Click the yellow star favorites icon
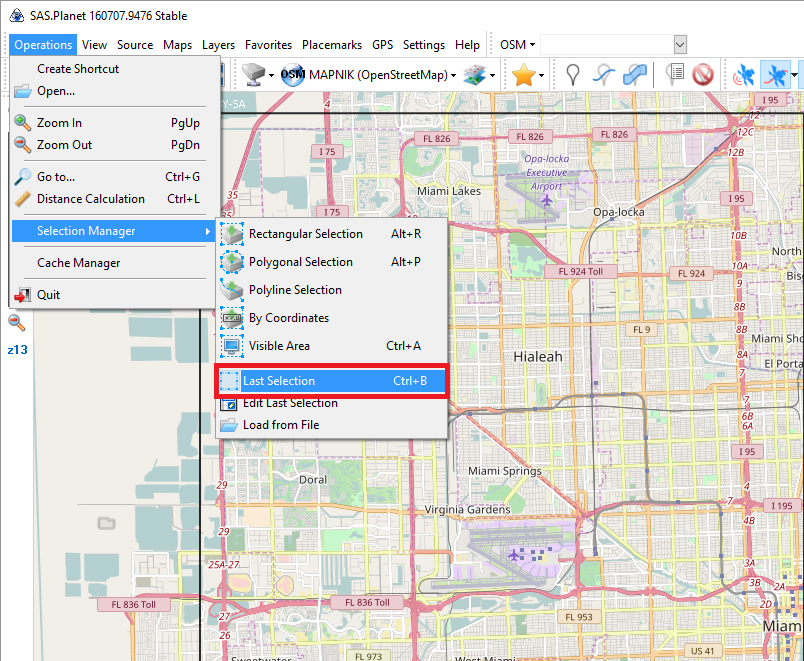The image size is (804, 661). [524, 75]
